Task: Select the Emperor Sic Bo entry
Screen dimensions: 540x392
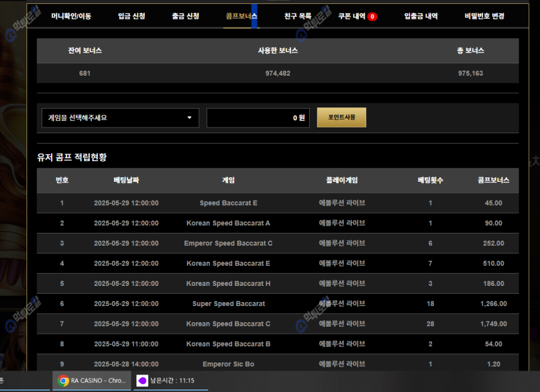Action: pyautogui.click(x=228, y=364)
